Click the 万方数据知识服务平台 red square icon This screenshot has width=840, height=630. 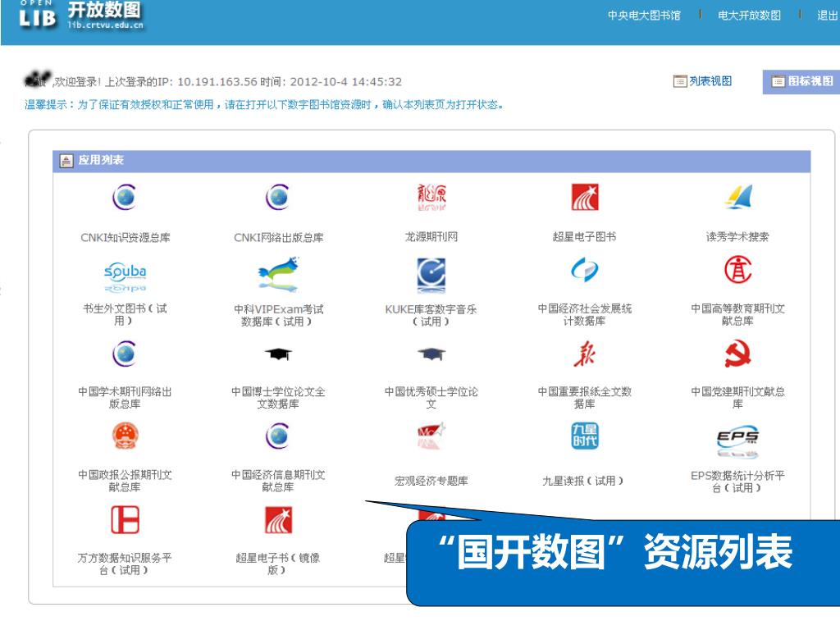(125, 519)
